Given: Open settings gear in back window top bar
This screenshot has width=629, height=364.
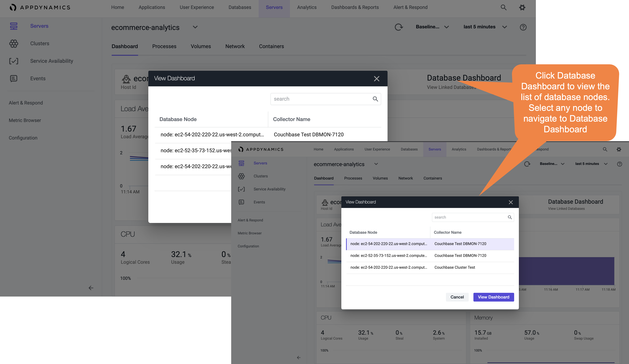Looking at the screenshot, I should (x=522, y=7).
